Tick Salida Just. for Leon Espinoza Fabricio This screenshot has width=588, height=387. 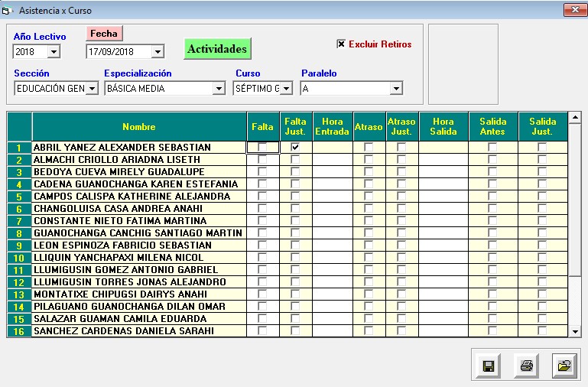[542, 245]
